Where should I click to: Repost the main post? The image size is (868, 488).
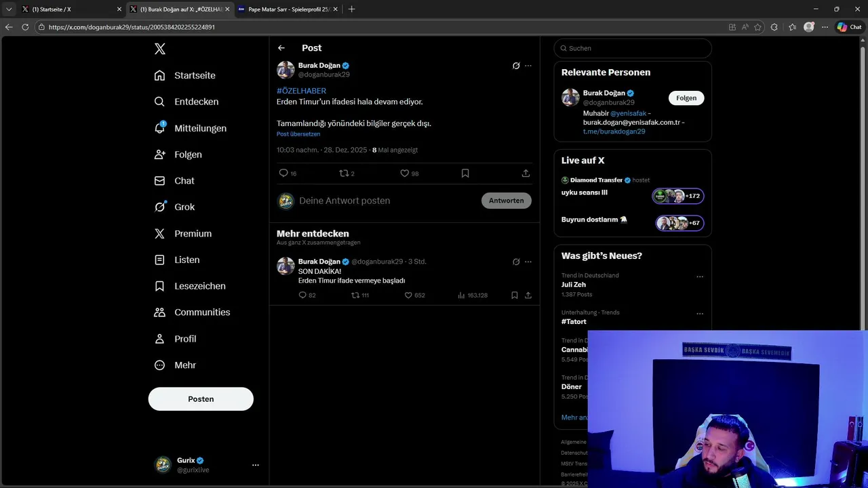347,174
